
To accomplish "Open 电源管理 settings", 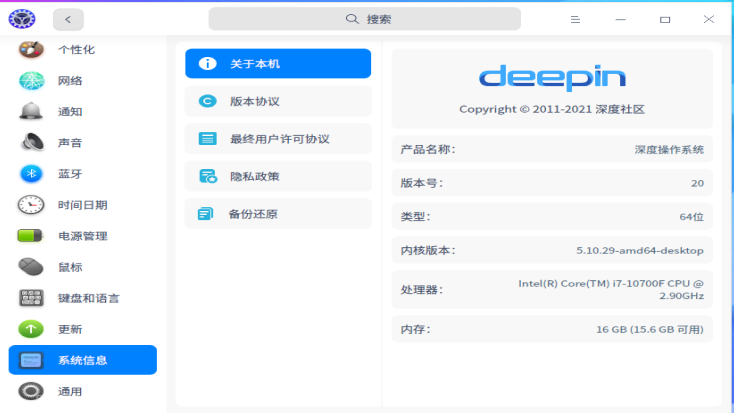I will (x=83, y=236).
